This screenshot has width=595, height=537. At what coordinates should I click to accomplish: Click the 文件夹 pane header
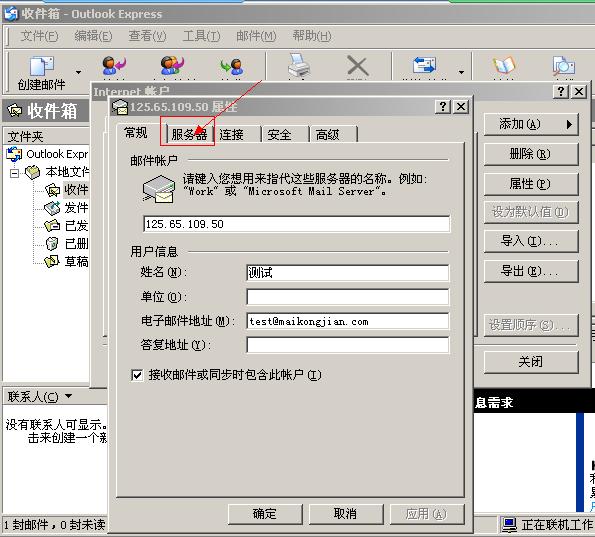tap(46, 136)
